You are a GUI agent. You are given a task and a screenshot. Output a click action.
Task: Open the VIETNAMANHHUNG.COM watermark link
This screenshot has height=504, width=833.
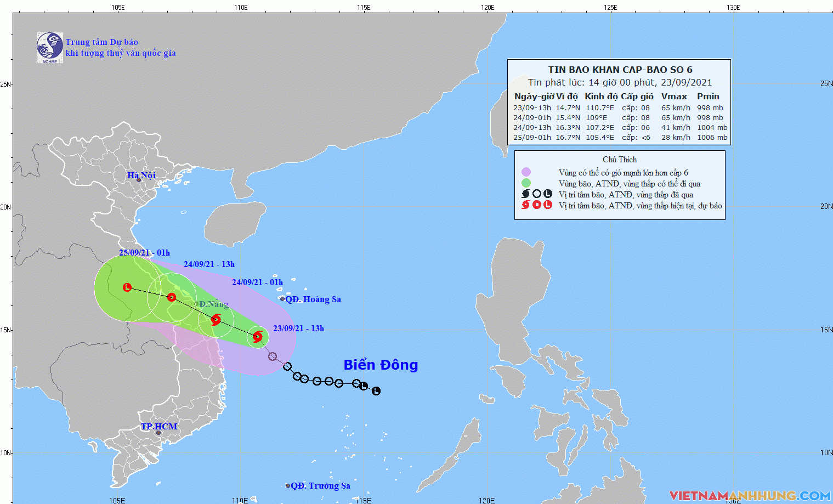[750, 496]
